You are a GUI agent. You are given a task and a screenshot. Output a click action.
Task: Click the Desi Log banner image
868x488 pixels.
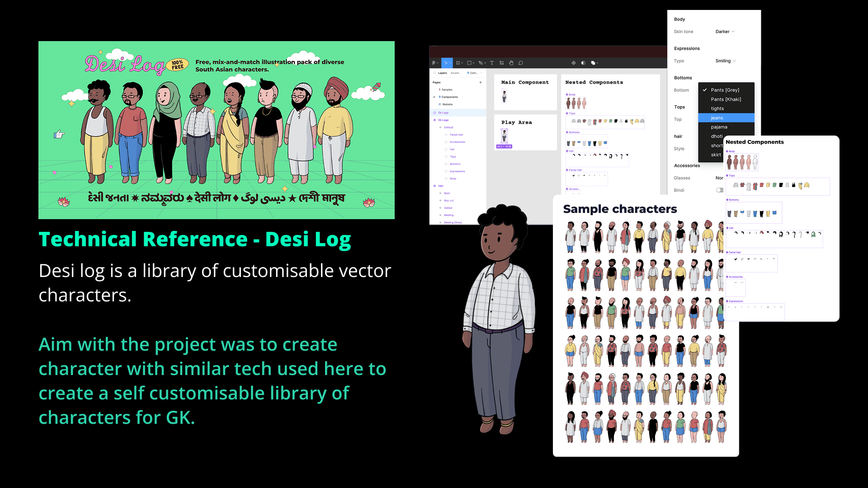coord(217,130)
